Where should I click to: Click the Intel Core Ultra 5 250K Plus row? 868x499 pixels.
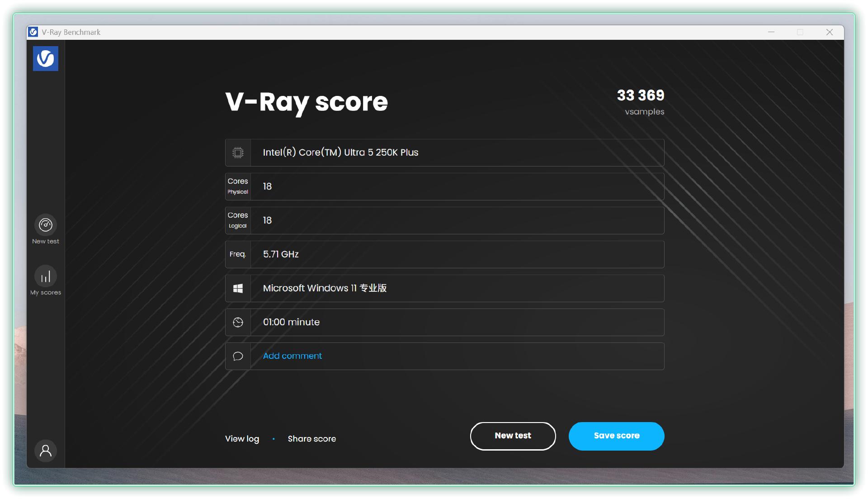click(x=457, y=152)
